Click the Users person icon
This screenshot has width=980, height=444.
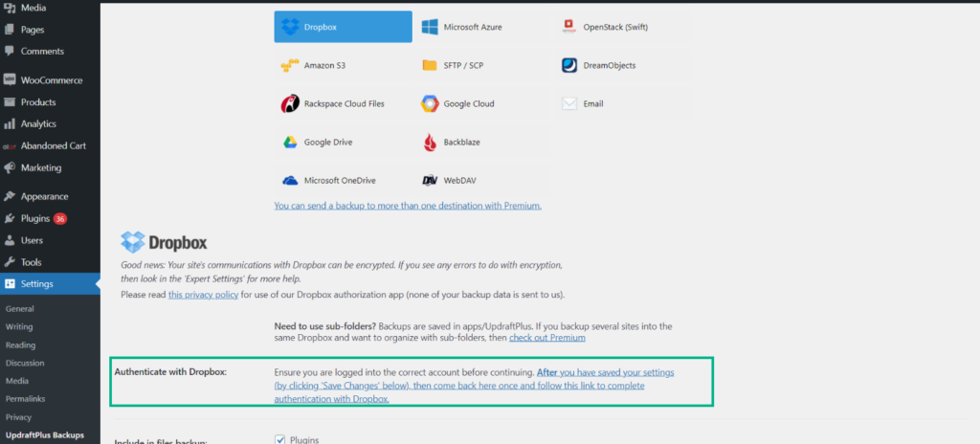click(x=10, y=240)
